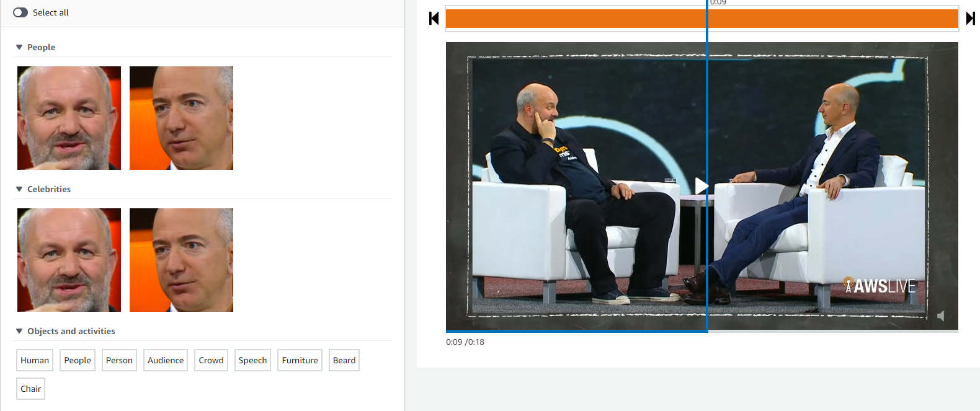
Task: Click the orange detection timeline bar
Action: 702,19
